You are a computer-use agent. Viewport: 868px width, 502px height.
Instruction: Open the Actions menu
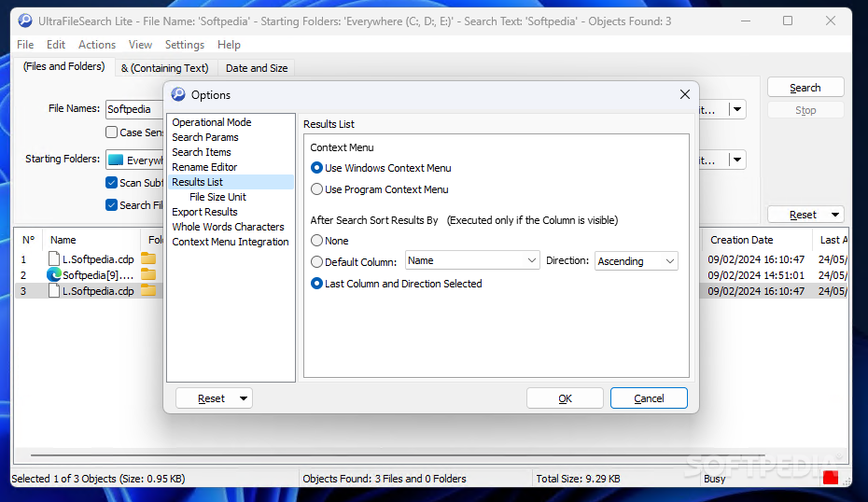coord(97,44)
